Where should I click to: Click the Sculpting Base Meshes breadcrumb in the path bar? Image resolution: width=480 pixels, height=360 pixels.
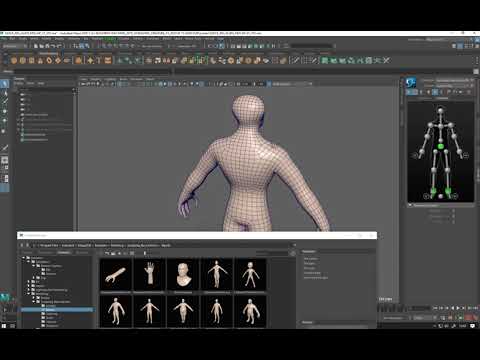(143, 245)
